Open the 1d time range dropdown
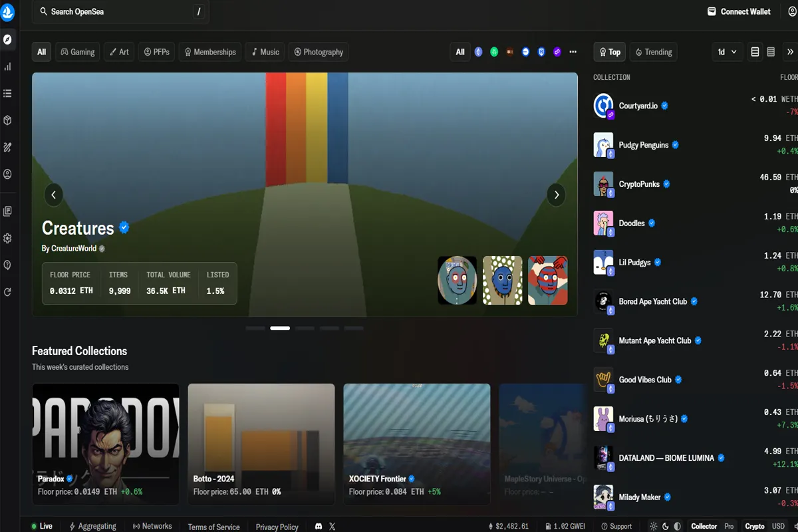798x532 pixels. click(726, 52)
